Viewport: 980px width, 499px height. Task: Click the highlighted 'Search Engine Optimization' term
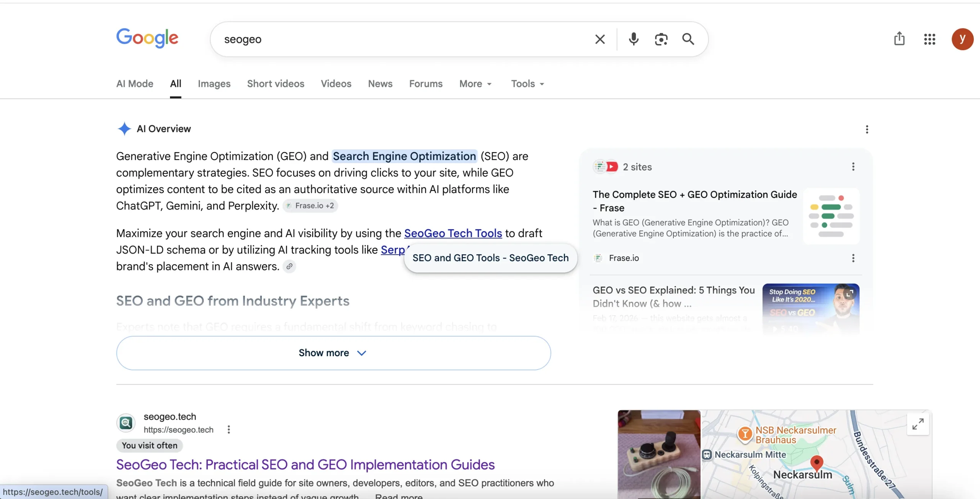tap(404, 156)
